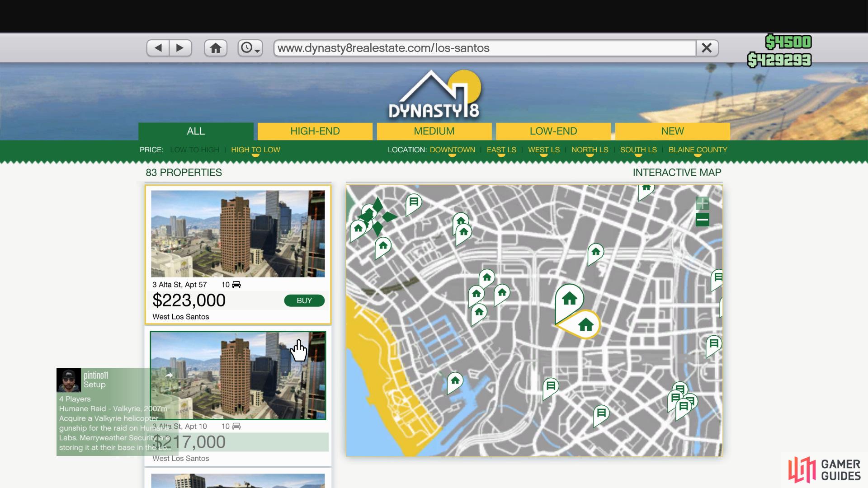
Task: Click the INTERACTIVE MAP heading
Action: 677,172
